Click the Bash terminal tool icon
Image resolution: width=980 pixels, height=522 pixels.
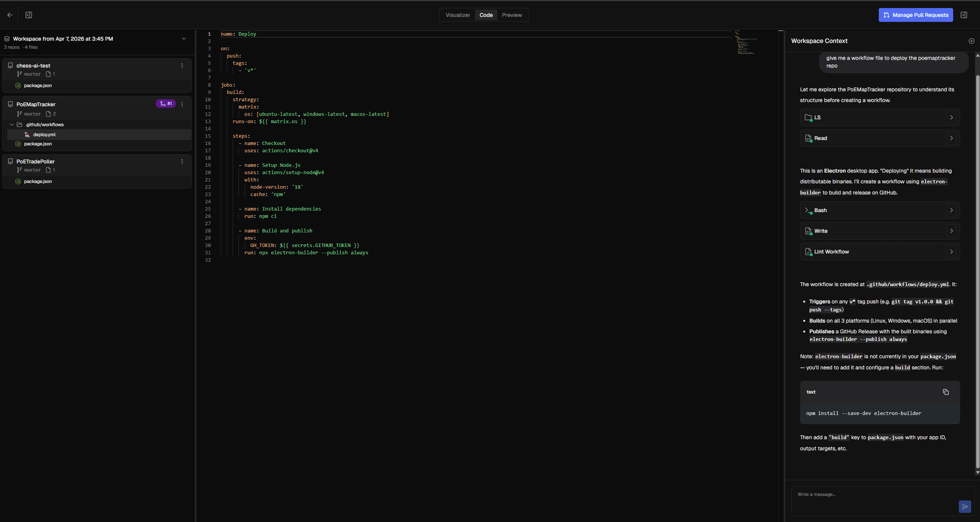tap(808, 210)
